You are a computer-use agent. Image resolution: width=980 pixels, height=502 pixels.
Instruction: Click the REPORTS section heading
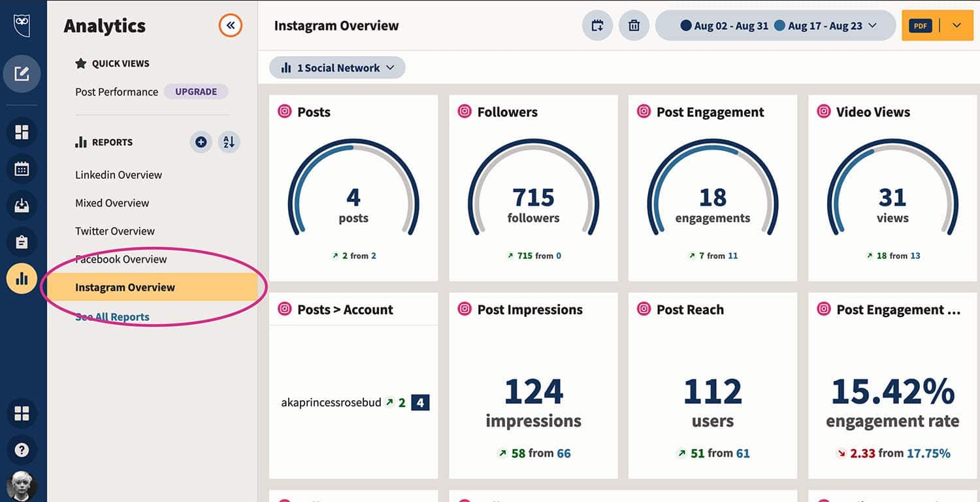[x=112, y=142]
